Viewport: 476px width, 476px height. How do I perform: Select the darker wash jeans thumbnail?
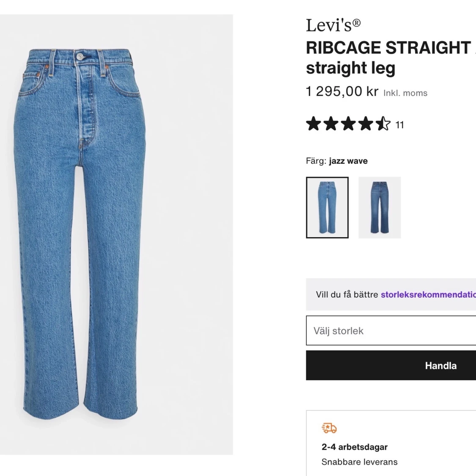(379, 207)
